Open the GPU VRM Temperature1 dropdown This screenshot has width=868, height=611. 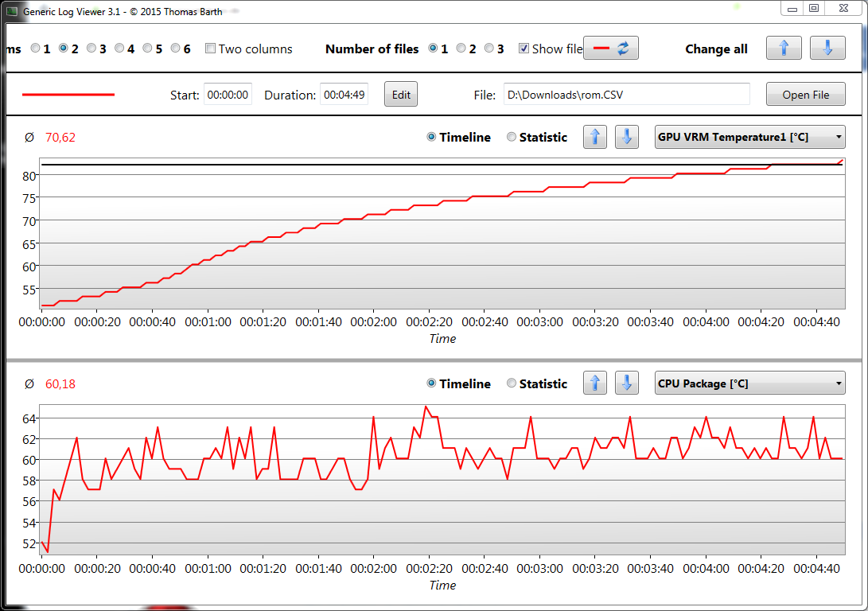[749, 137]
